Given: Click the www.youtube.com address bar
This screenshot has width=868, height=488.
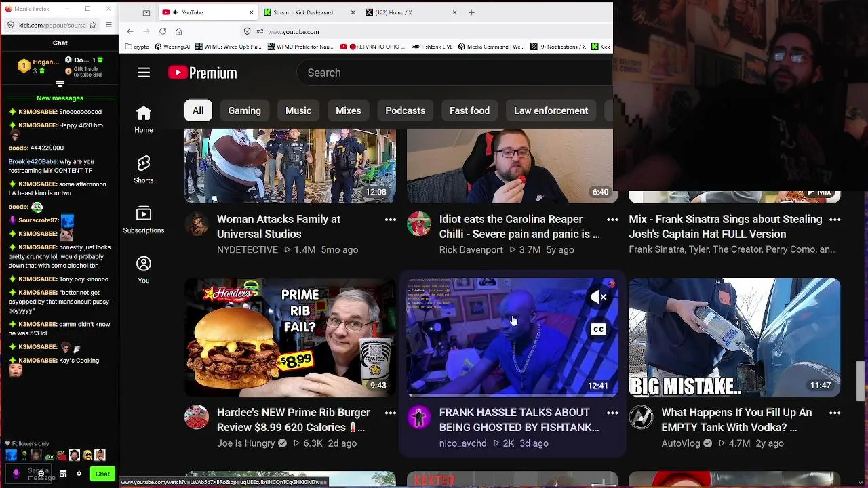Looking at the screenshot, I should pos(427,31).
